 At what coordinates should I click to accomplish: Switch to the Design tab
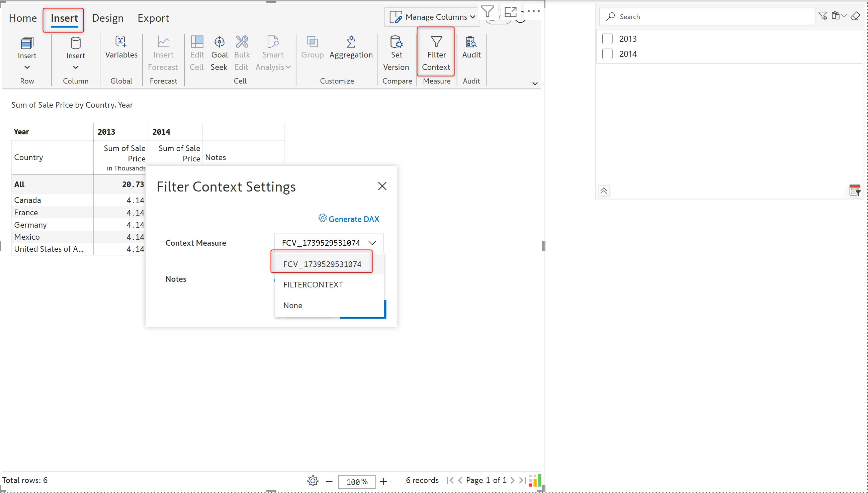click(x=108, y=18)
